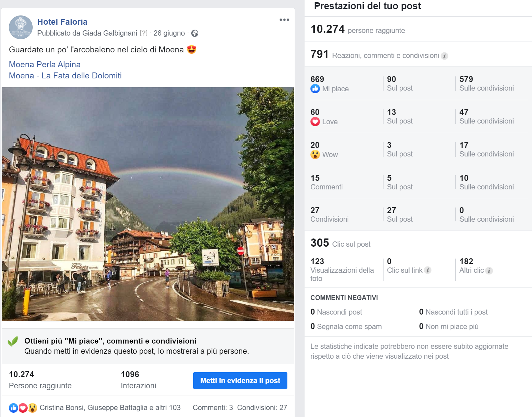
Task: Click info icon next to Clic sul link
Action: coord(428,270)
